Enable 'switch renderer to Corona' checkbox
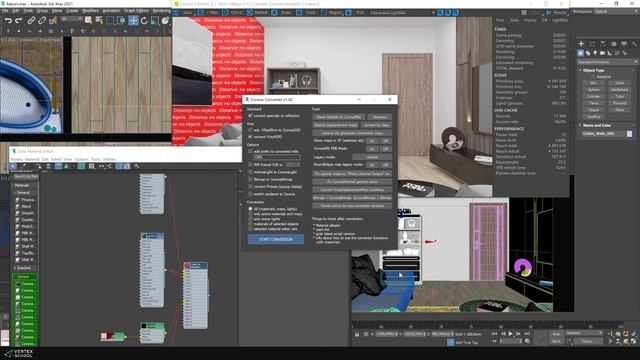640x360 pixels. [x=250, y=194]
